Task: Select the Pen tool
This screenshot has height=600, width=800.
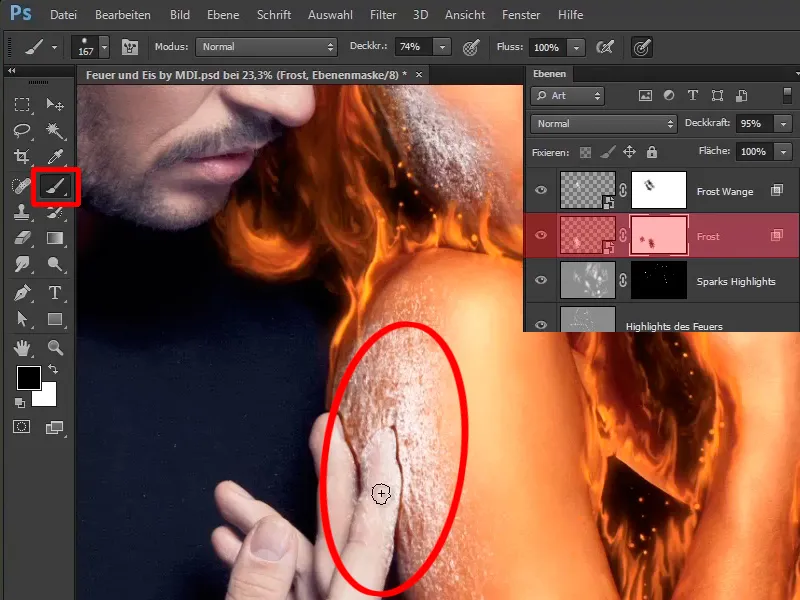Action: (22, 293)
